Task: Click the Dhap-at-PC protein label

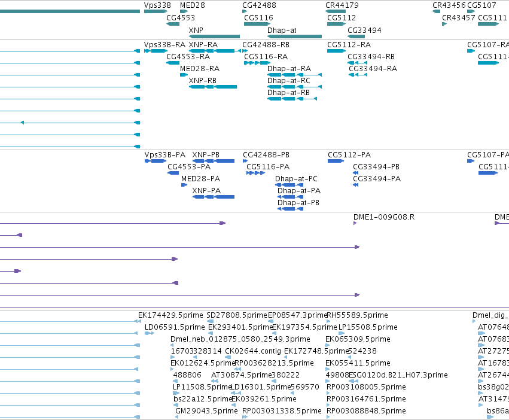Action: (296, 179)
